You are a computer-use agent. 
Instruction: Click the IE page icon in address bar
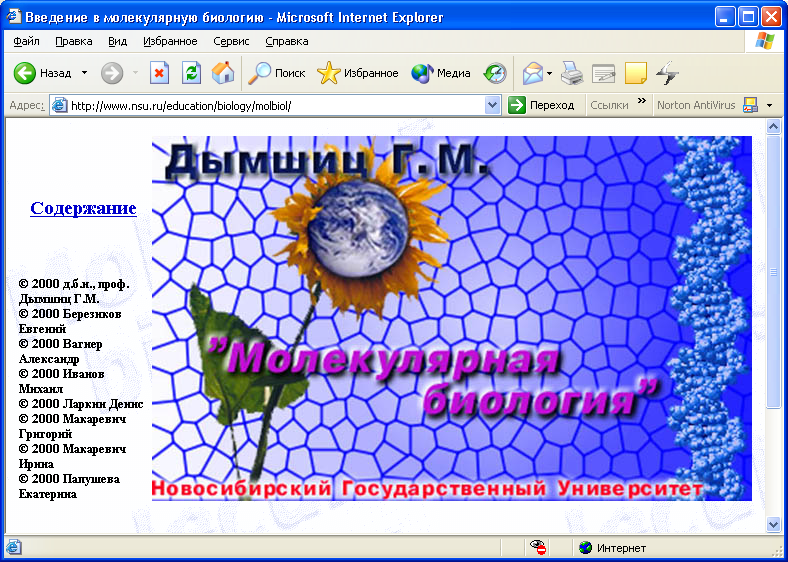(60, 106)
